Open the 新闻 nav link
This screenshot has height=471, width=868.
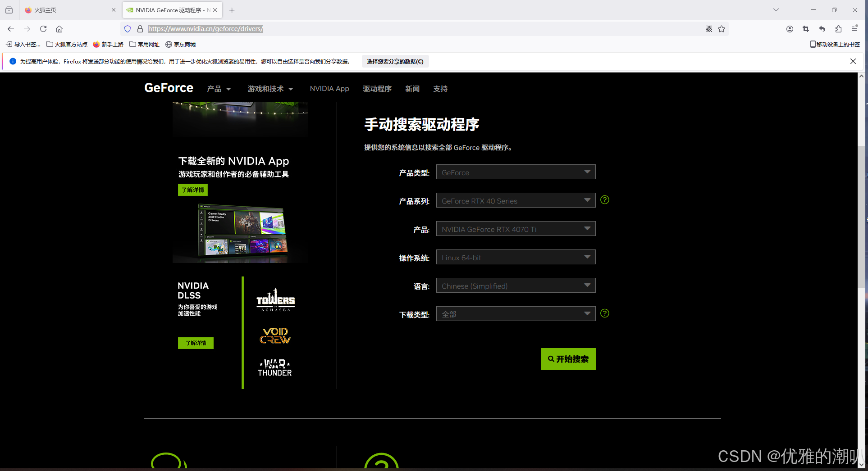pyautogui.click(x=412, y=89)
